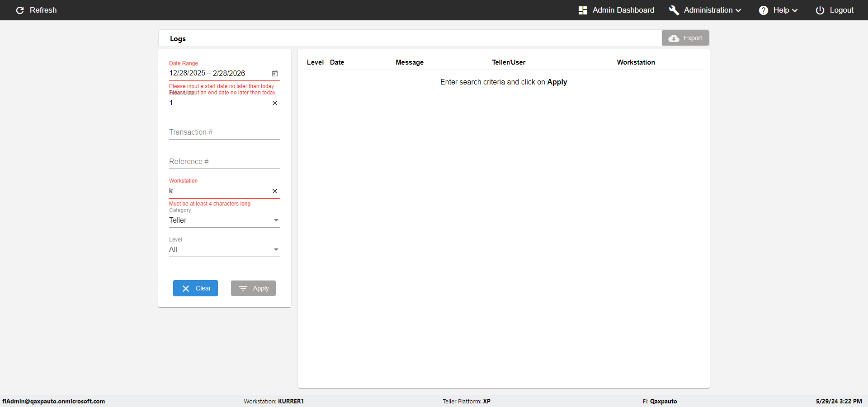This screenshot has height=407, width=868.
Task: Click the blue Clear button
Action: (x=195, y=288)
